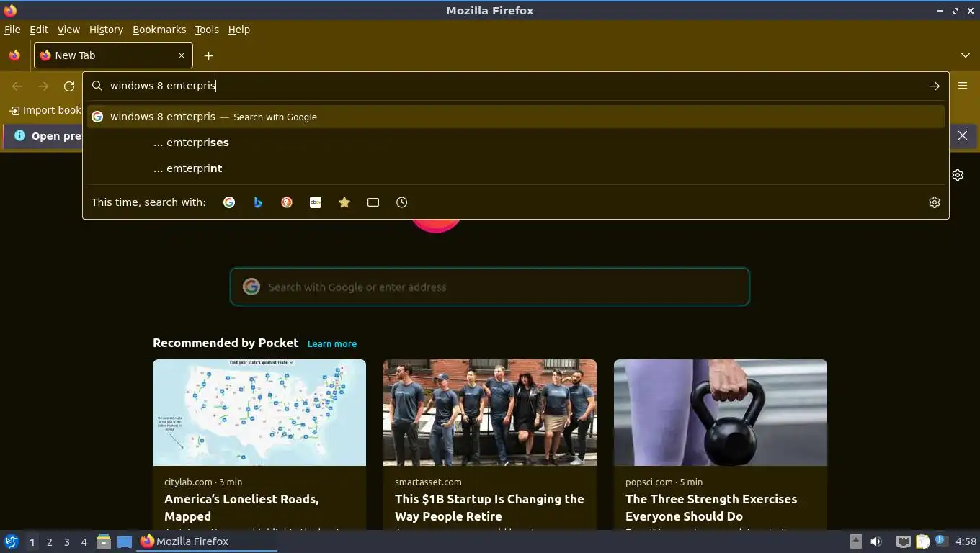Click the Mozilla Firefox taskbar window button
This screenshot has width=980, height=553.
[x=208, y=541]
